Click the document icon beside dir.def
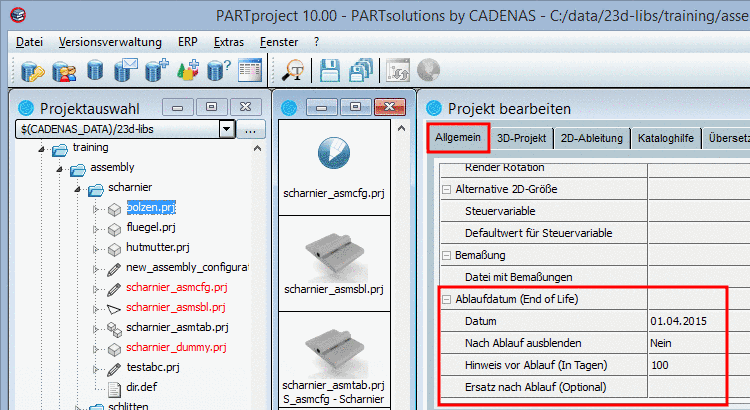 (x=114, y=389)
